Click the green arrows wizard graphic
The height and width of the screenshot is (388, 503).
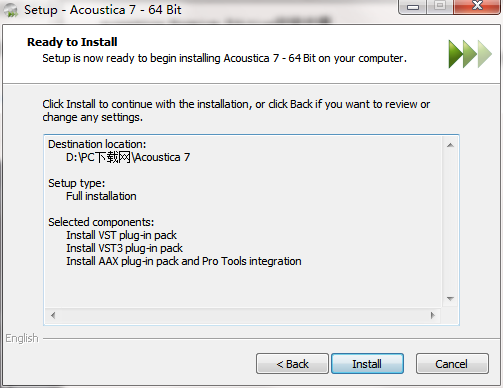pyautogui.click(x=470, y=54)
